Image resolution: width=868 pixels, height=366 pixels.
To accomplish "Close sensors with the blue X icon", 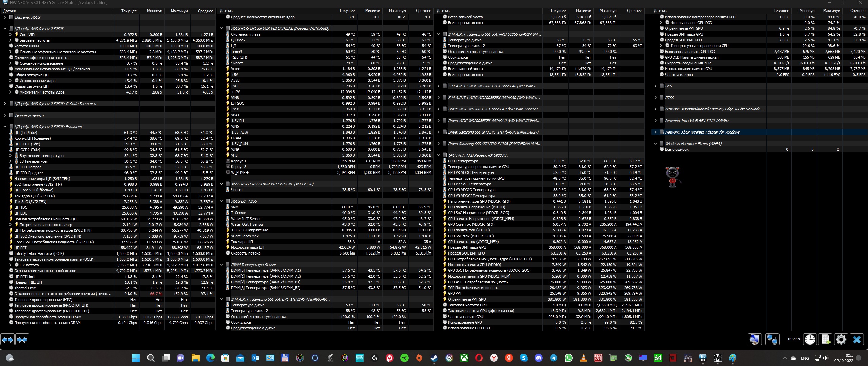I will click(857, 339).
